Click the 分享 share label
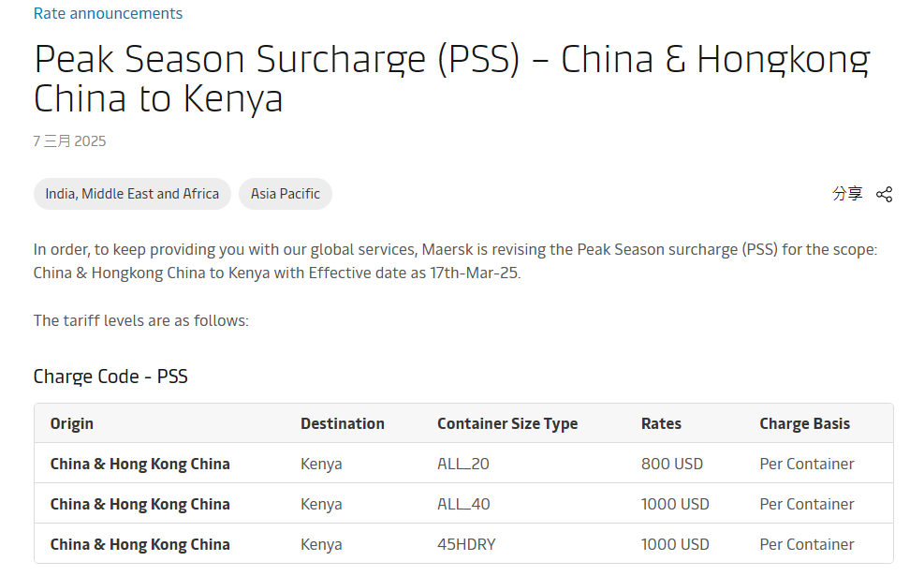This screenshot has height=576, width=924. point(847,194)
